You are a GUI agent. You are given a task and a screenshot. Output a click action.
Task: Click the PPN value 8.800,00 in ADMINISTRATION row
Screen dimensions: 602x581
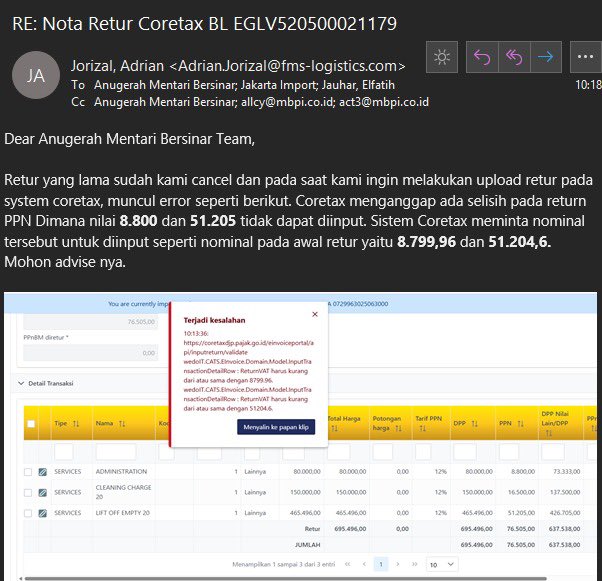pos(523,472)
